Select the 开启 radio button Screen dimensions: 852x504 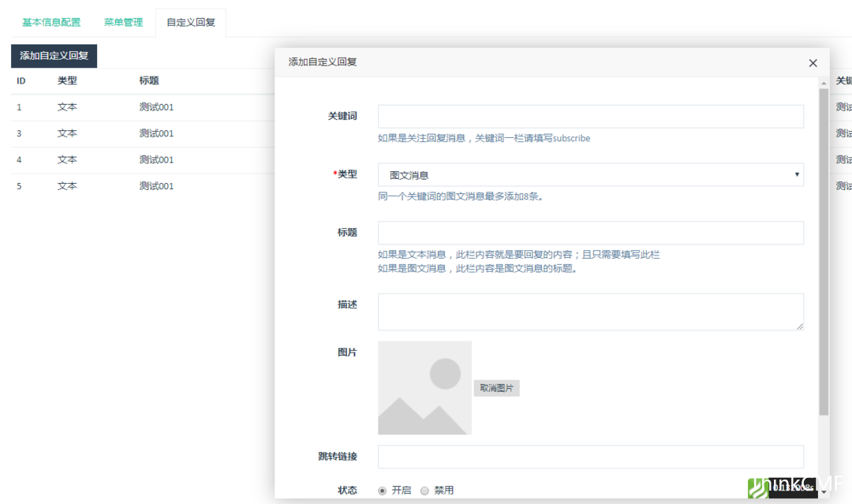pos(382,491)
